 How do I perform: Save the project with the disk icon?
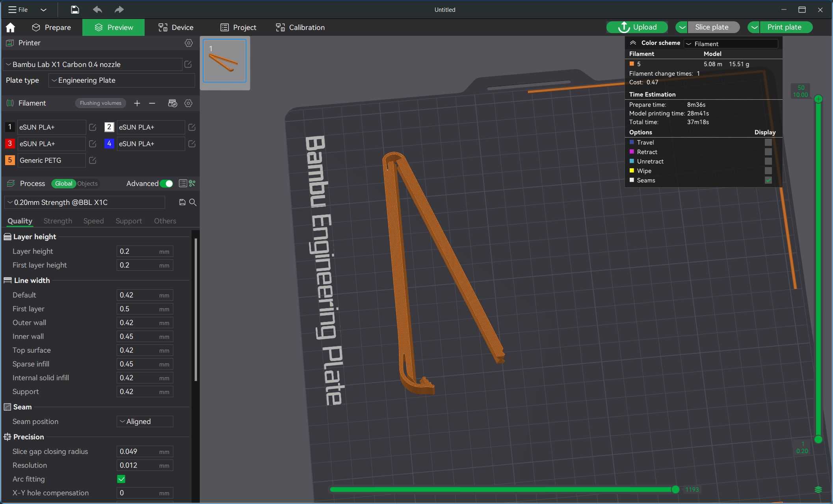[74, 9]
